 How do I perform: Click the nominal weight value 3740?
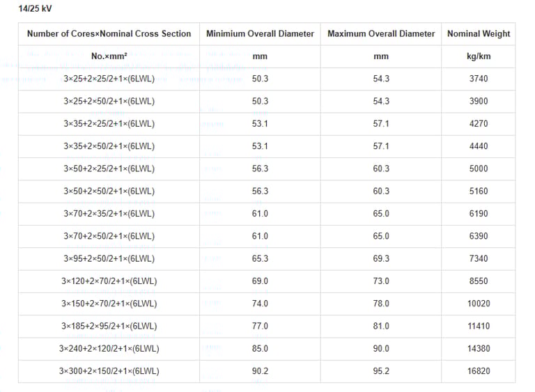point(479,79)
